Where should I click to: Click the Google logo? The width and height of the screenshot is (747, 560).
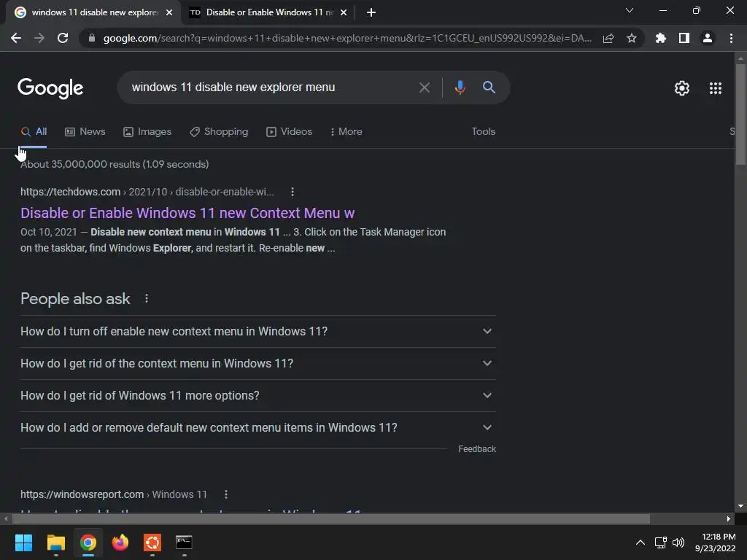[50, 88]
